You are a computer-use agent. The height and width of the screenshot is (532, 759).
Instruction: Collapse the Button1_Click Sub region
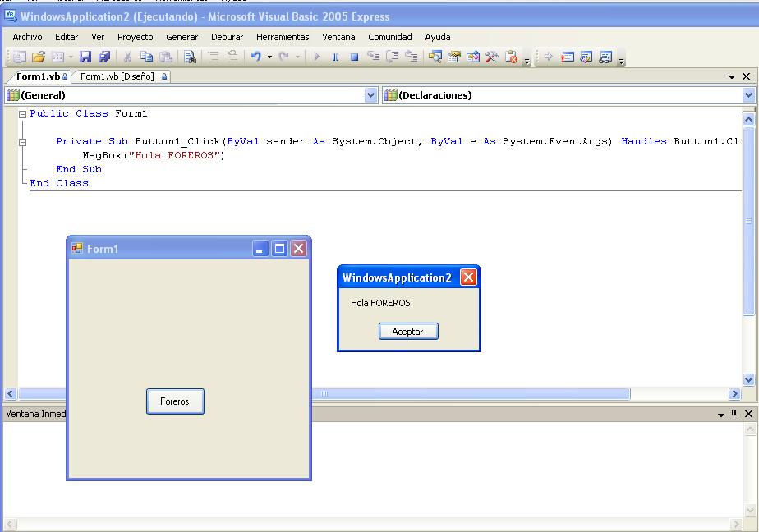click(22, 142)
